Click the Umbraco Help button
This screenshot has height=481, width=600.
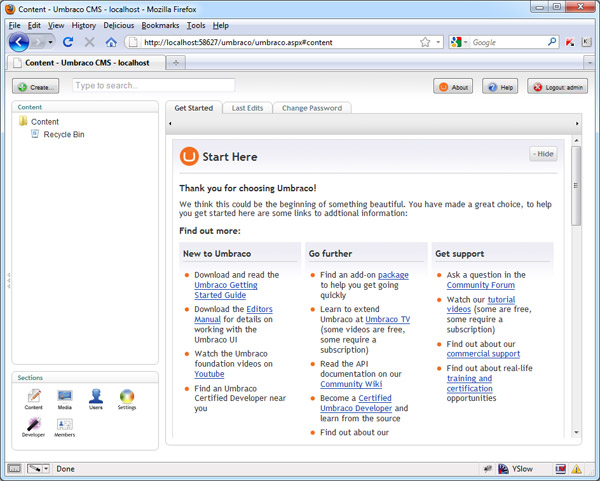point(500,87)
